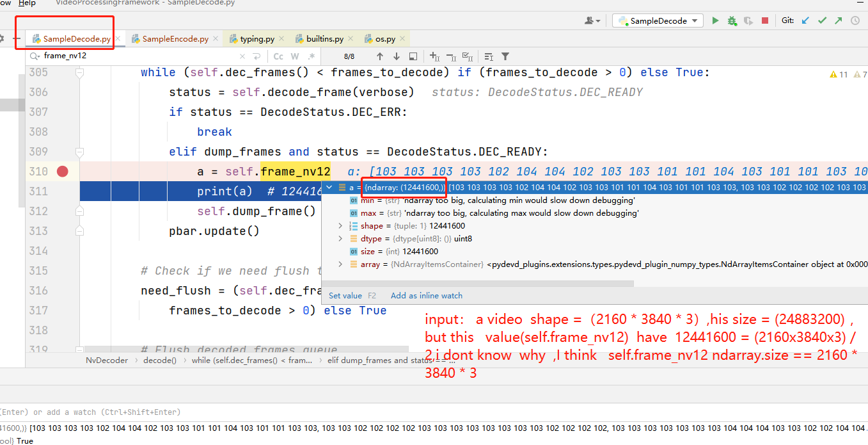Start debugging with the Debug icon
The width and height of the screenshot is (868, 445).
pyautogui.click(x=731, y=20)
